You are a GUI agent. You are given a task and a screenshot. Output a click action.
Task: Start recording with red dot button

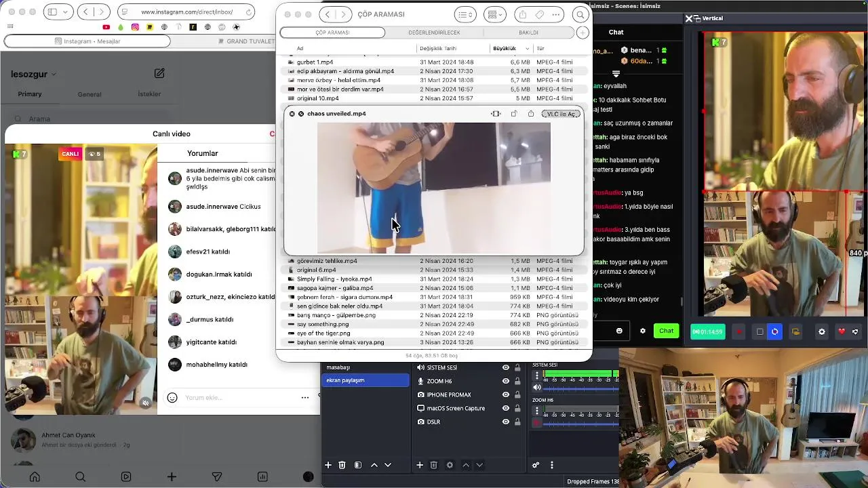coord(739,331)
